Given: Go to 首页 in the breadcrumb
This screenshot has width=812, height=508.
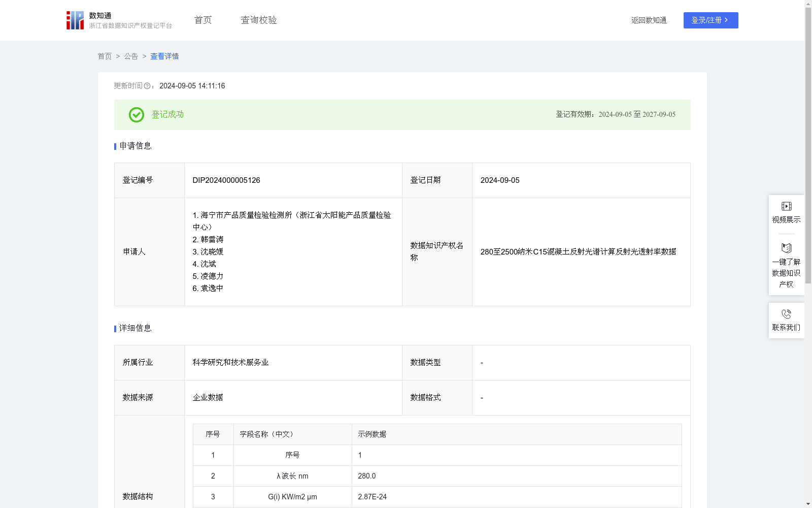Looking at the screenshot, I should tap(105, 56).
